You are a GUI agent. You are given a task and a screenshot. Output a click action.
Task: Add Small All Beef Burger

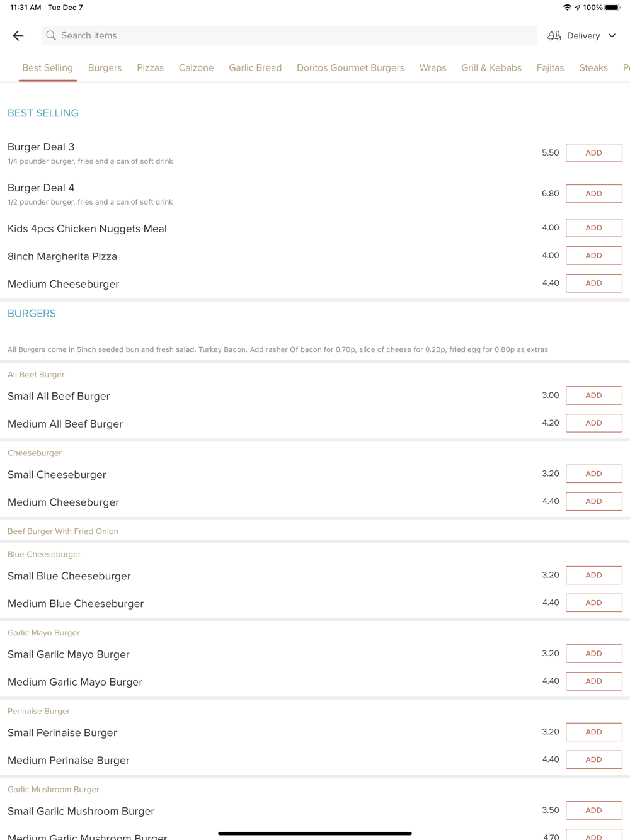(593, 395)
